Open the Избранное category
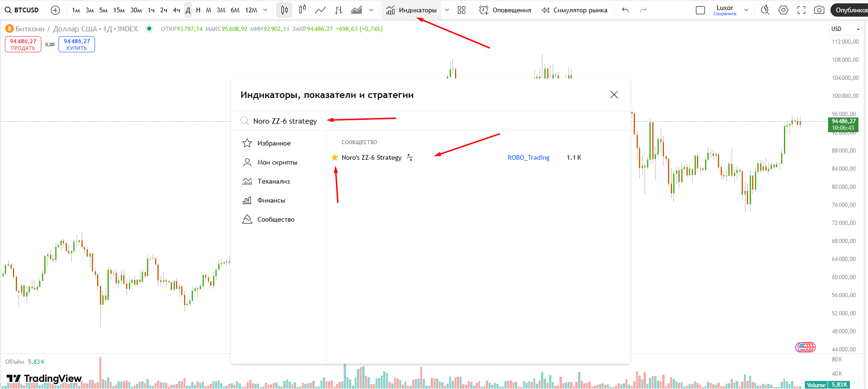 pos(279,143)
